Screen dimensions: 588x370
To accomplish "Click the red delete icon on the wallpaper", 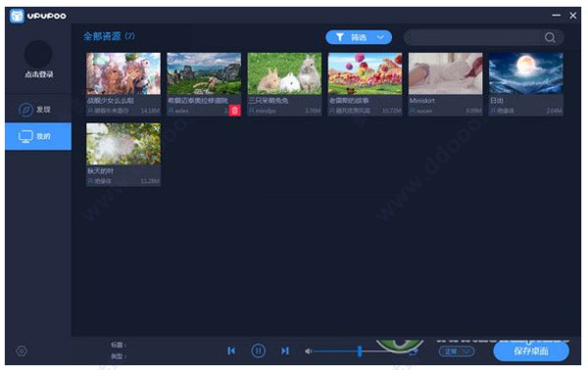I will click(x=235, y=111).
